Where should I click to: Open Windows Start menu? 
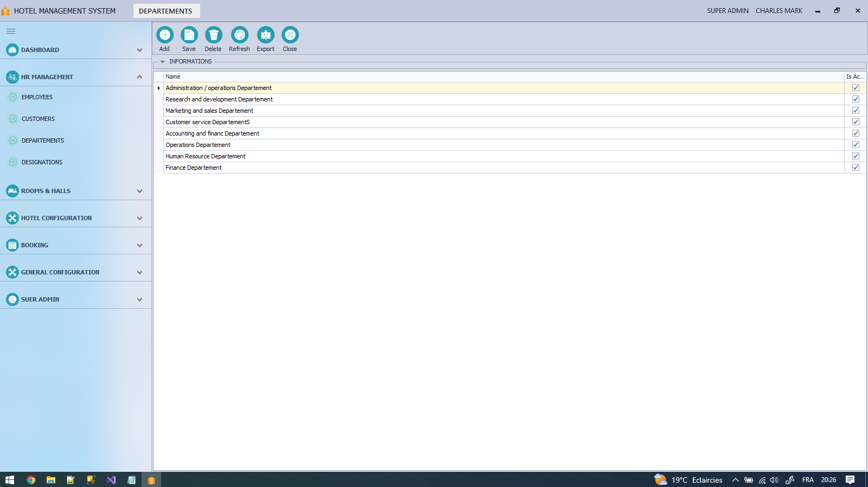(x=10, y=480)
